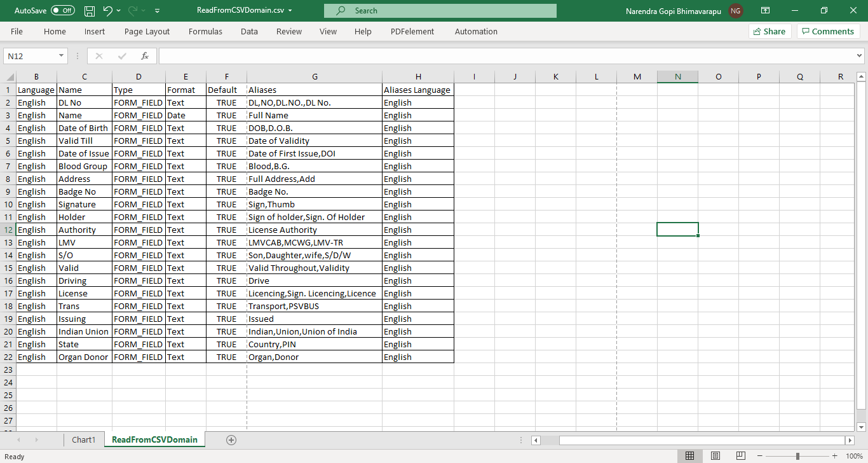Open the Formulas ribbon tab
Viewport: 868px width, 463px height.
pyautogui.click(x=205, y=31)
